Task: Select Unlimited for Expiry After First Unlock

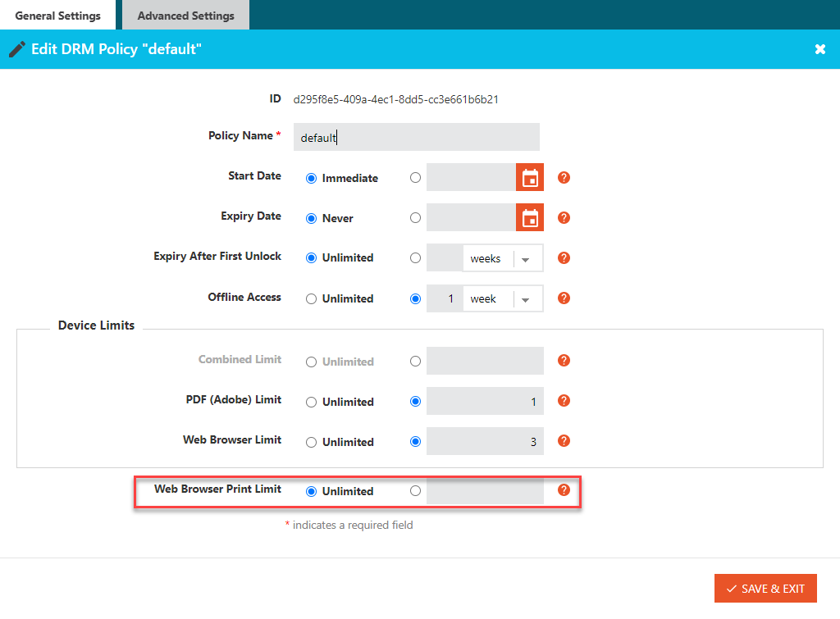Action: coord(311,258)
